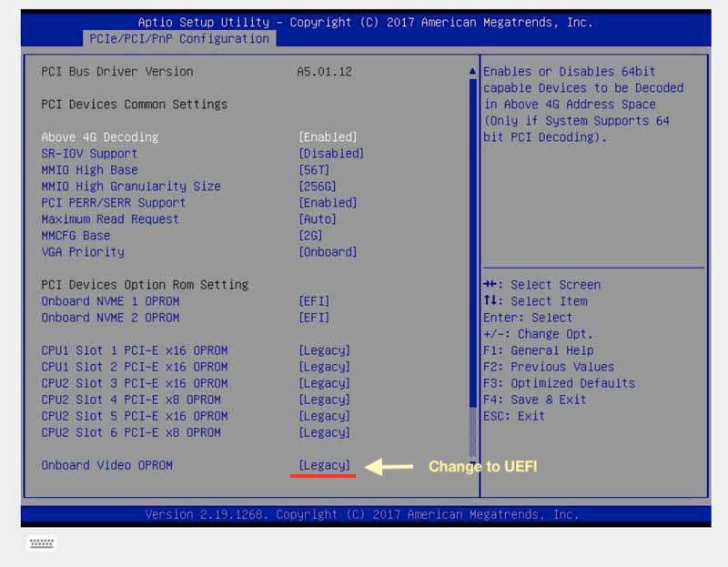Select PCI PERR/SERR Support option
The image size is (728, 567).
click(113, 202)
